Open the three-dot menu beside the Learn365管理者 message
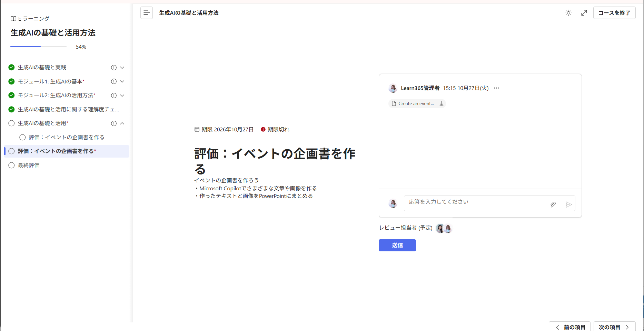Image resolution: width=644 pixels, height=331 pixels. 496,88
